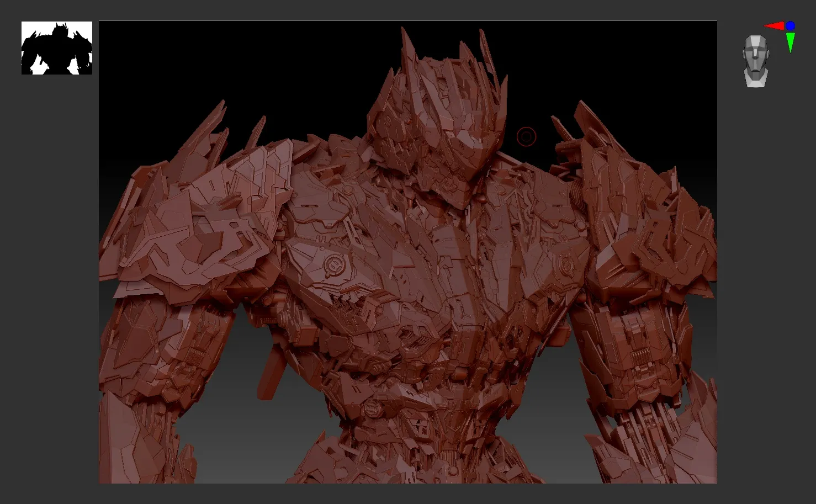Screen dimensions: 816x504
Task: Click the red X axis cone
Action: 774,25
